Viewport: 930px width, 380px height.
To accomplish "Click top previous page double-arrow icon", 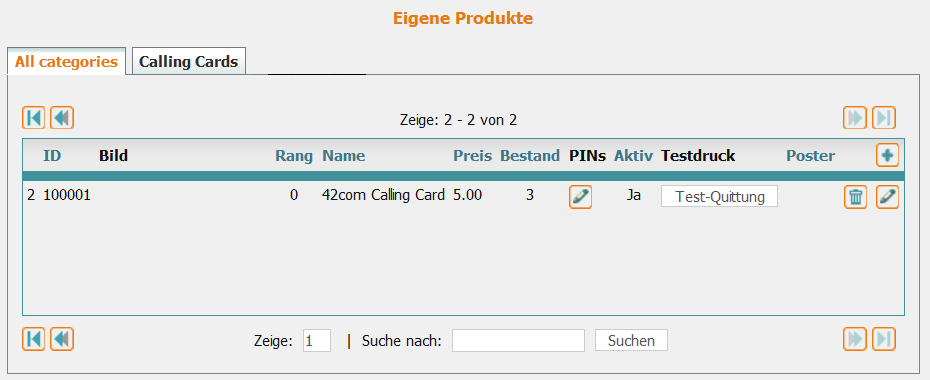I will click(62, 118).
